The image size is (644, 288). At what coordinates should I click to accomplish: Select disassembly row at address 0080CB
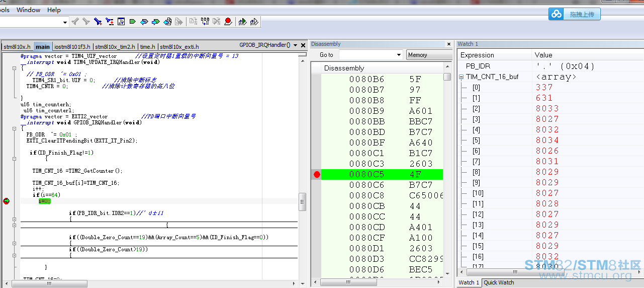[382, 206]
